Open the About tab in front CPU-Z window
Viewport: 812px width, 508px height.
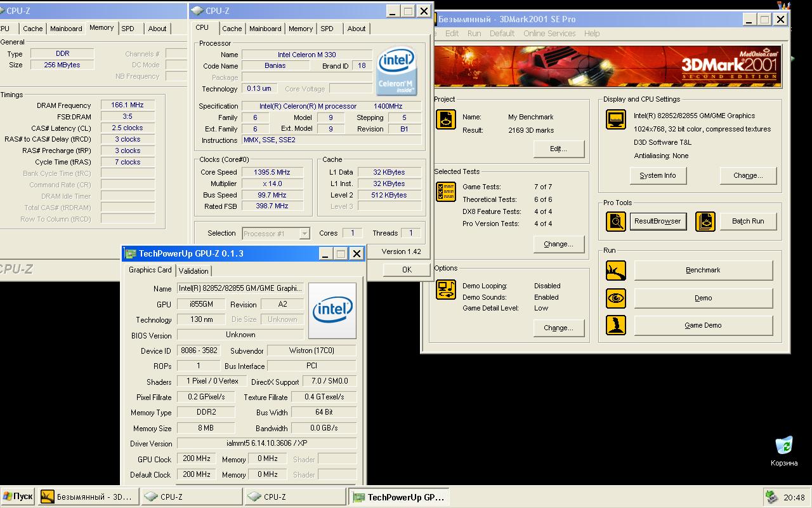(357, 29)
